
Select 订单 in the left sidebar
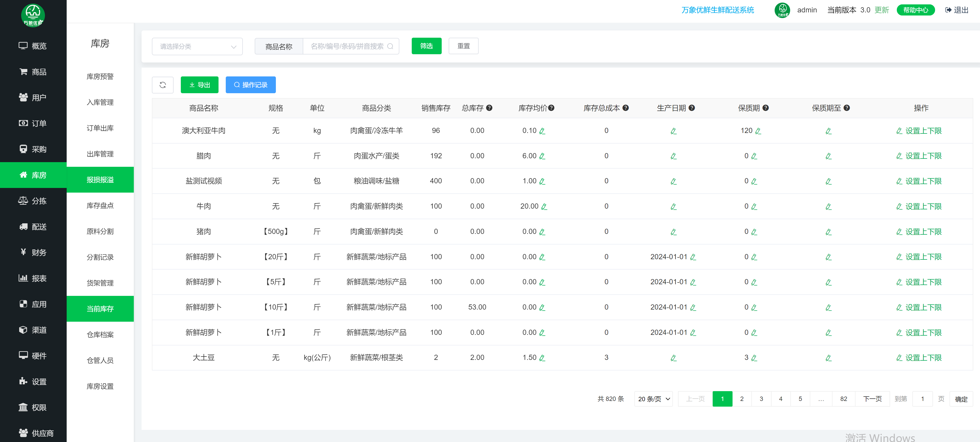33,123
